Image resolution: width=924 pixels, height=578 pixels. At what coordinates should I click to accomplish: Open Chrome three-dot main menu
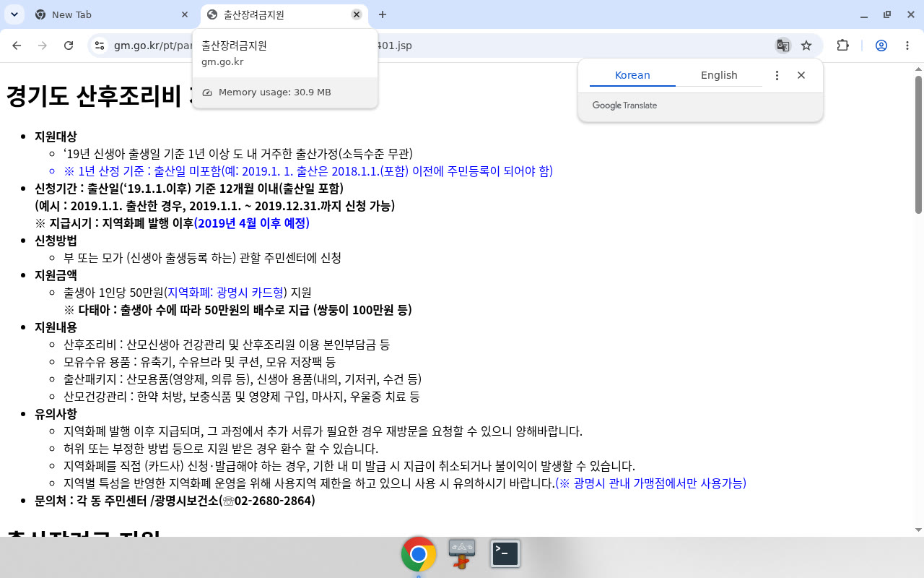907,46
